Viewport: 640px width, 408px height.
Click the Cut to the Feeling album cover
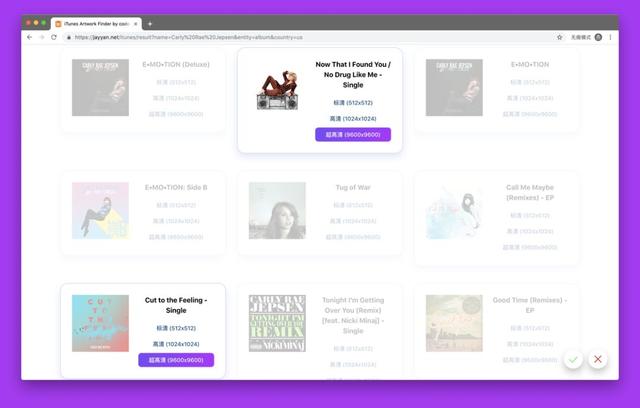click(100, 323)
